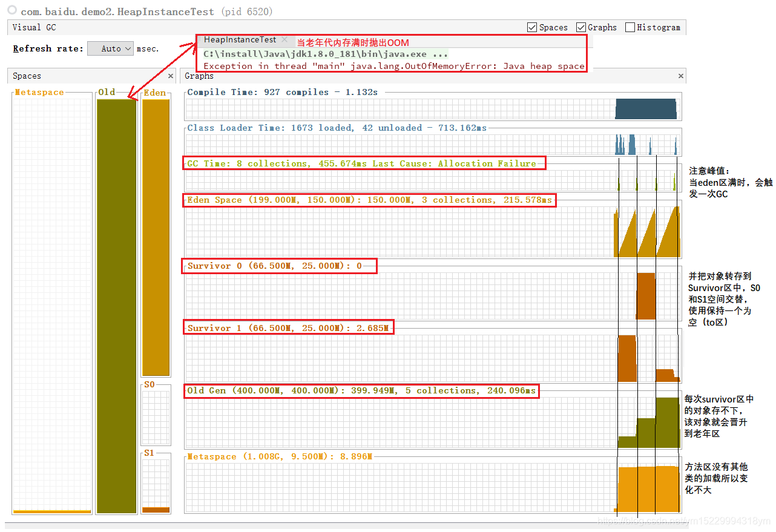Click the 'Compile Time: 927 compiles' label
The width and height of the screenshot is (776, 532).
coord(258,92)
